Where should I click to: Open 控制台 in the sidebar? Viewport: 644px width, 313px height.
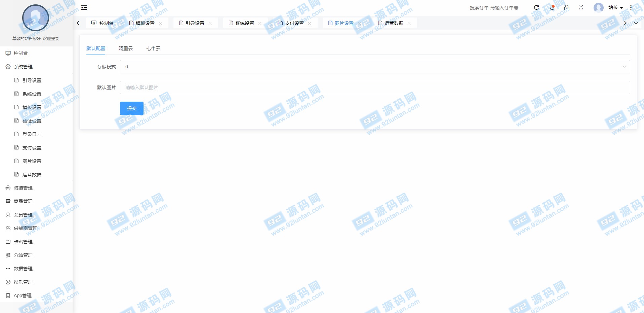36,53
